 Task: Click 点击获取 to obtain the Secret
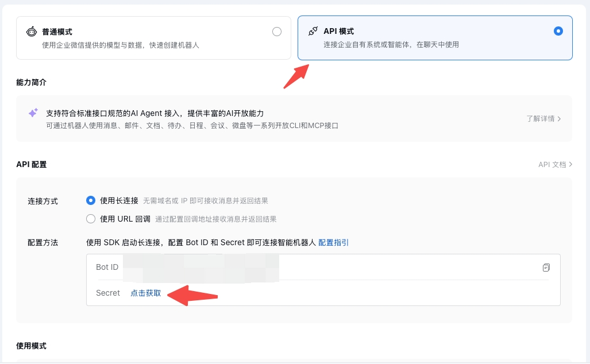(x=145, y=293)
